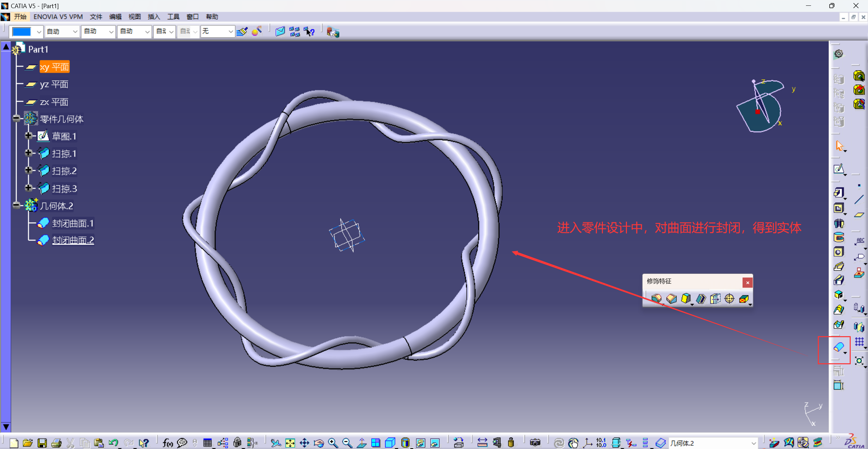Expand the 扫掠.3 tree node
Screen dimensions: 868x449
click(28, 188)
